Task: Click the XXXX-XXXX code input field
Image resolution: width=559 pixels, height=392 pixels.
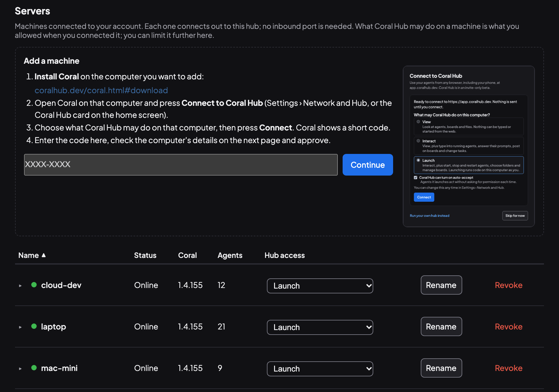Action: coord(181,165)
